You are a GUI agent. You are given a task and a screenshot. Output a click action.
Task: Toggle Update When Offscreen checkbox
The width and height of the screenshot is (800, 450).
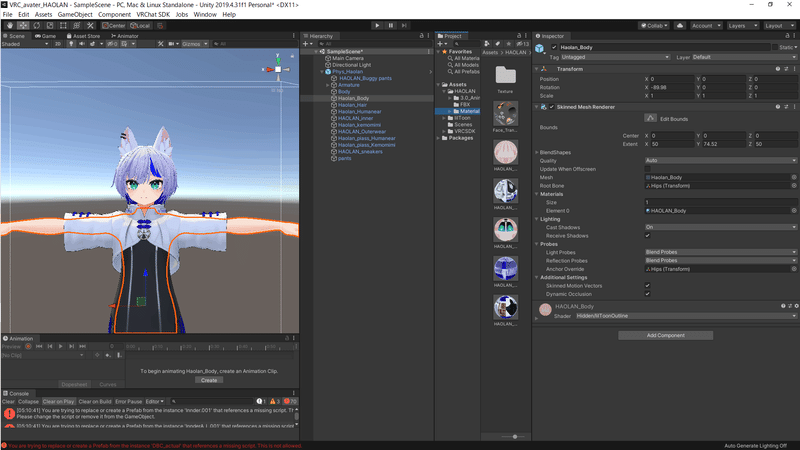tap(647, 169)
